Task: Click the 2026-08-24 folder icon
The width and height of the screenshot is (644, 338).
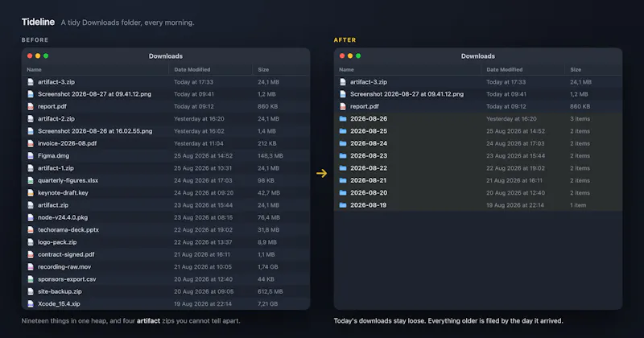Action: (x=343, y=143)
